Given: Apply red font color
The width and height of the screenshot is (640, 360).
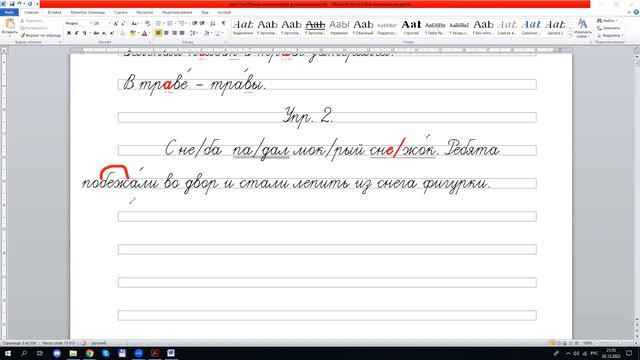Looking at the screenshot, I should pyautogui.click(x=144, y=33).
